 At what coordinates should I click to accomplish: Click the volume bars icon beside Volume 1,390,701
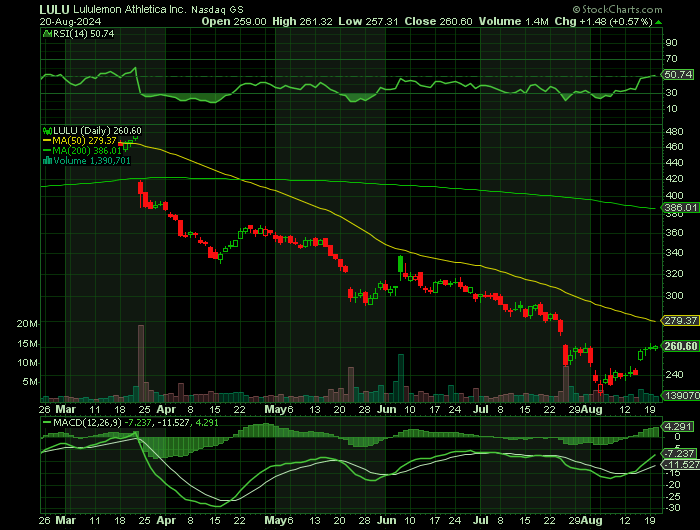47,161
